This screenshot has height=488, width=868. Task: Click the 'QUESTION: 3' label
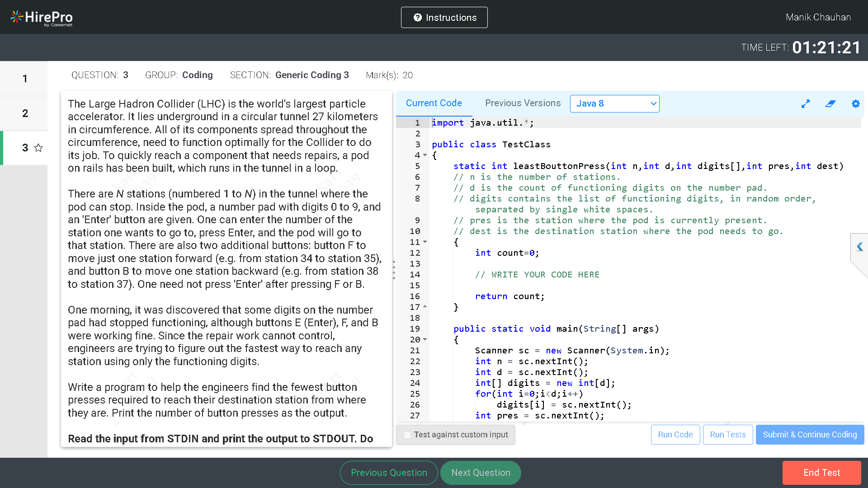[99, 75]
